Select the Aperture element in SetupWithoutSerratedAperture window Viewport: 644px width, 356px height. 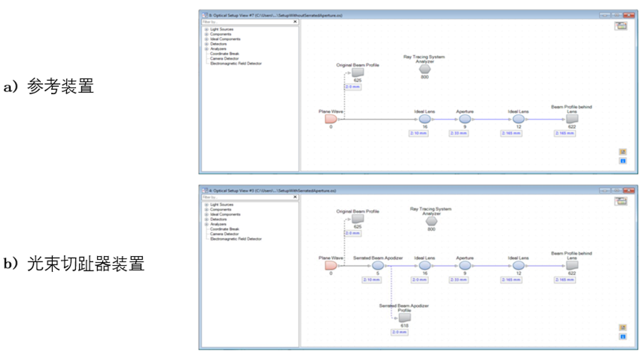click(465, 119)
